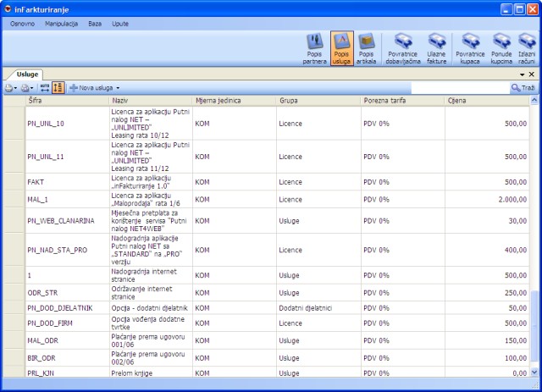The image size is (542, 392).
Task: Open the Baza menu
Action: [x=95, y=24]
